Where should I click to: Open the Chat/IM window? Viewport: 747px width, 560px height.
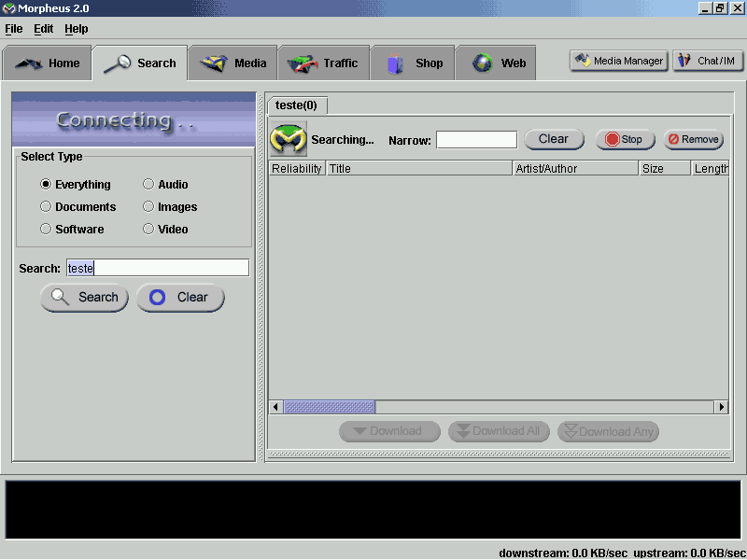[x=708, y=61]
